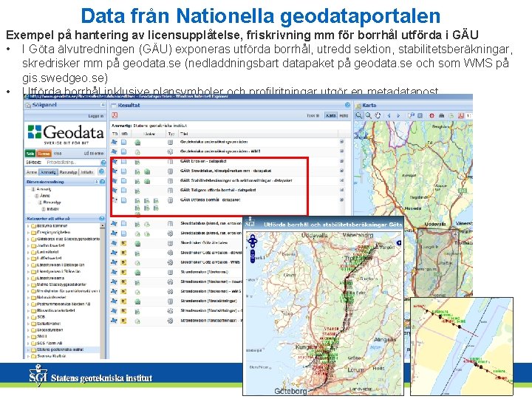The width and height of the screenshot is (532, 399).
Task: Click Skredrisker Göta älvdalen - WMS title
Action: pos(210,262)
